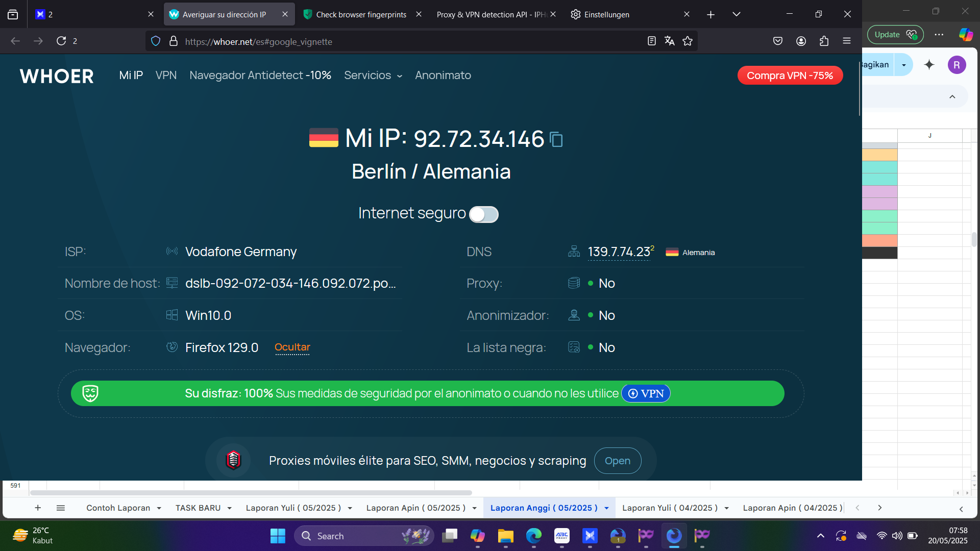Image resolution: width=980 pixels, height=551 pixels.
Task: Click the translate page icon in address bar
Action: 670,41
